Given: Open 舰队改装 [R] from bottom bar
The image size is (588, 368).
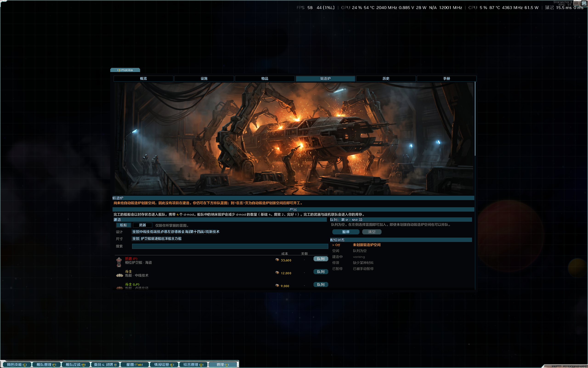Looking at the screenshot, I should pyautogui.click(x=76, y=364).
